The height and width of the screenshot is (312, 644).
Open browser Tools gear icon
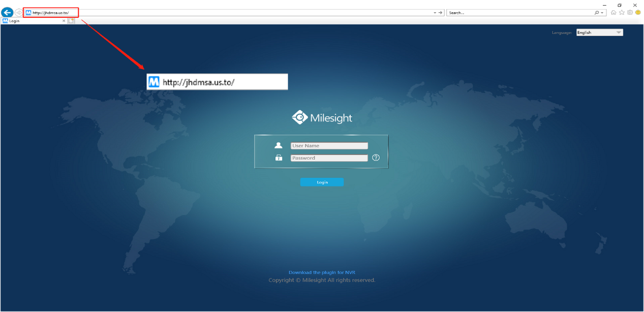630,12
